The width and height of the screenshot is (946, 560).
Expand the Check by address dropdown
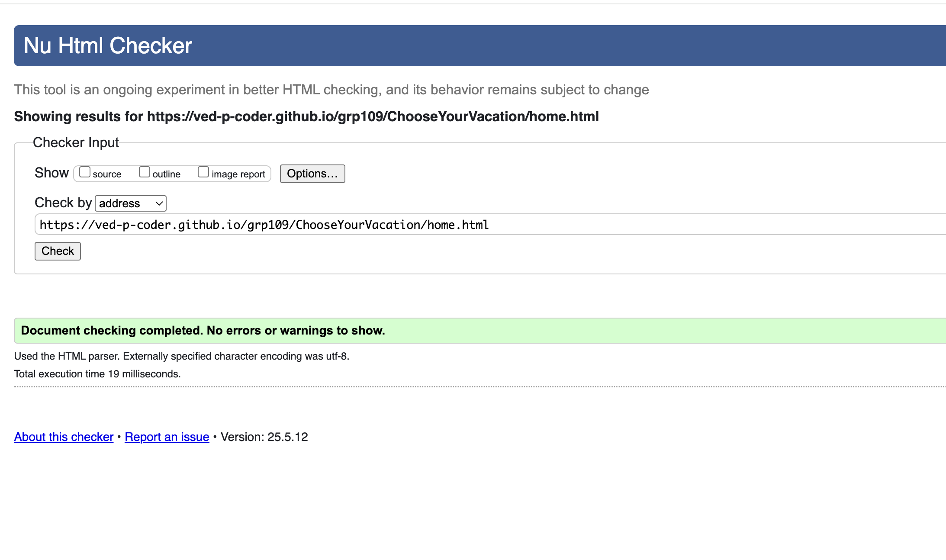coord(131,203)
